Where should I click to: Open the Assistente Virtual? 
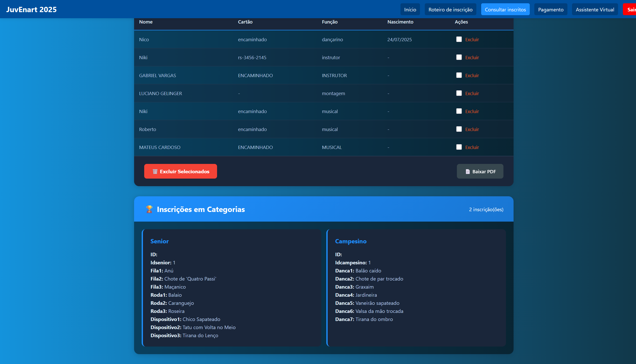[x=595, y=9]
